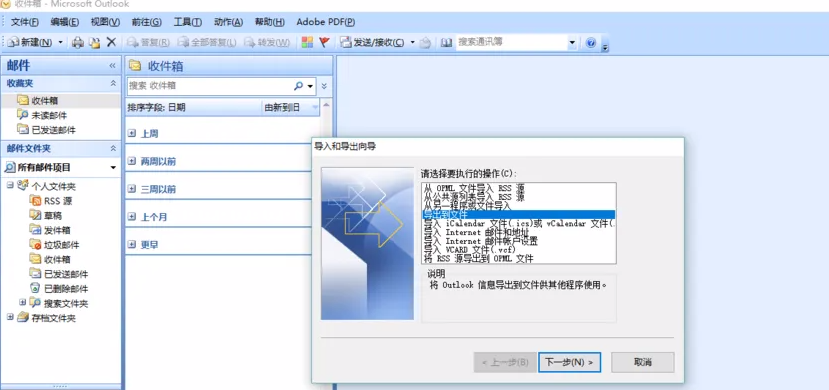829x390 pixels.
Task: Select the 发件箱 outbox folder
Action: (50, 230)
